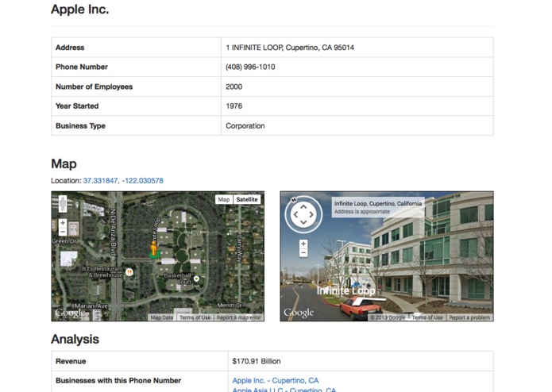Click business type value Corporation

tap(245, 126)
